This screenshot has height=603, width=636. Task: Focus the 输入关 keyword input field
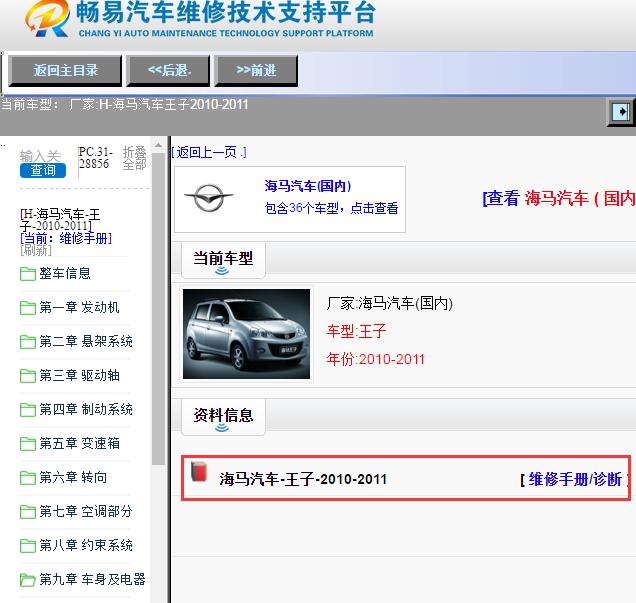41,156
